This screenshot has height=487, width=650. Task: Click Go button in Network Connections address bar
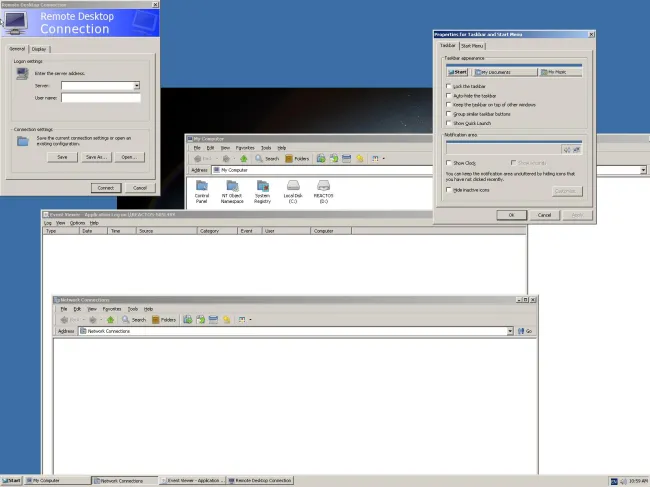click(525, 331)
